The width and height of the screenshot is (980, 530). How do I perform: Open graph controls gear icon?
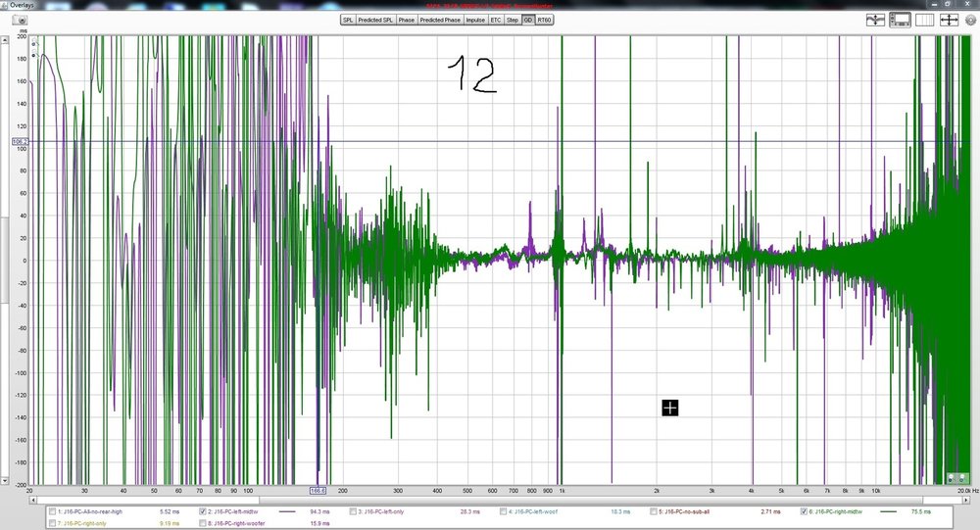click(970, 20)
